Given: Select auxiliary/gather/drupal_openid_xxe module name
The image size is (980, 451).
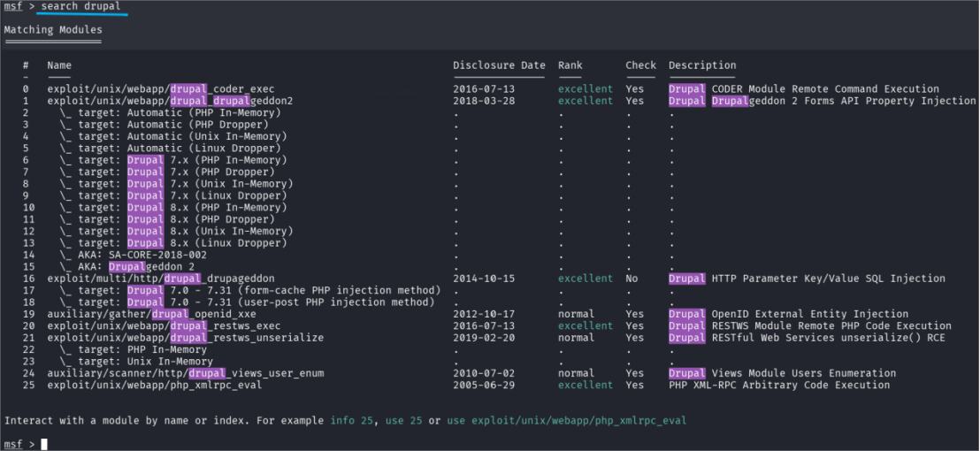Looking at the screenshot, I should (152, 314).
